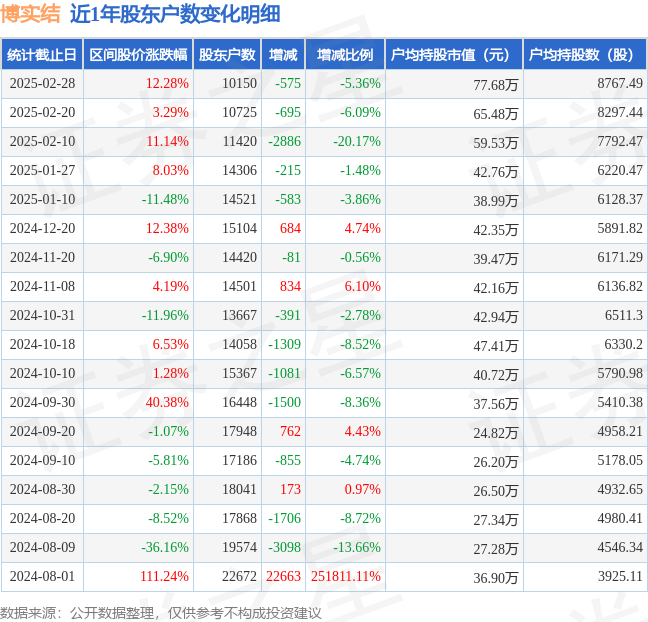
Task: Click the 区间股价涨跌幅 column header
Action: [x=138, y=55]
